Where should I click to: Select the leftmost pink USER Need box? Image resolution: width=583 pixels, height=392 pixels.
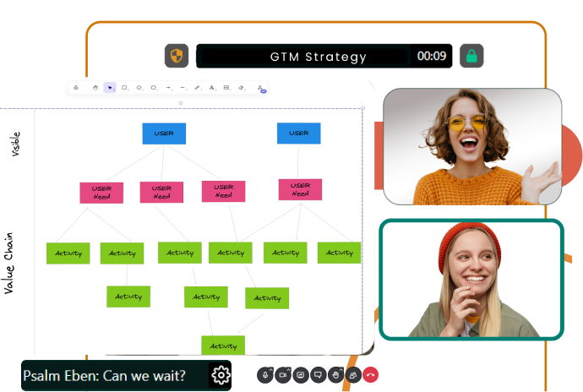pos(101,193)
